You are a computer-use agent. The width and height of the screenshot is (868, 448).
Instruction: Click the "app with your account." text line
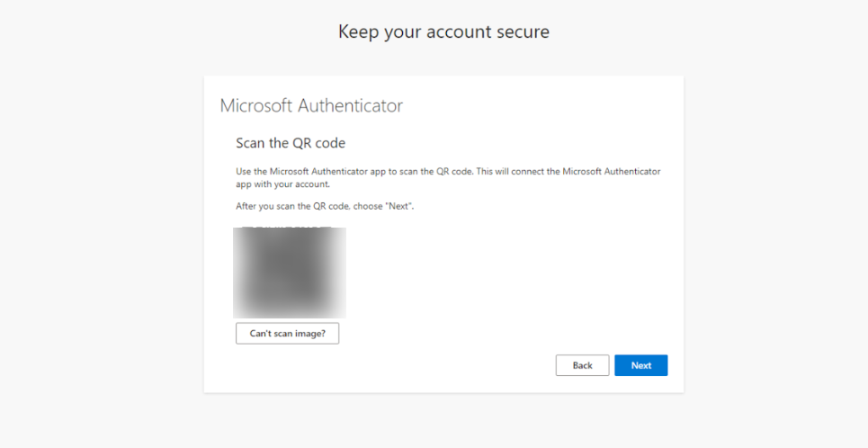coord(282,184)
